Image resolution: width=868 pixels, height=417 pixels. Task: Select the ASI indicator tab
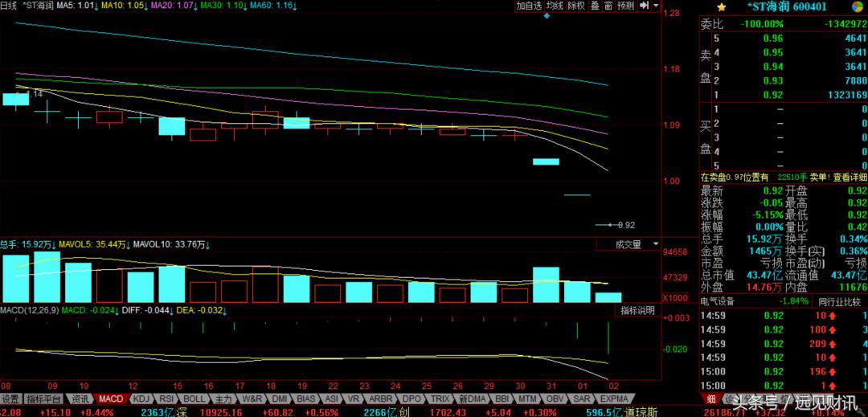click(332, 399)
